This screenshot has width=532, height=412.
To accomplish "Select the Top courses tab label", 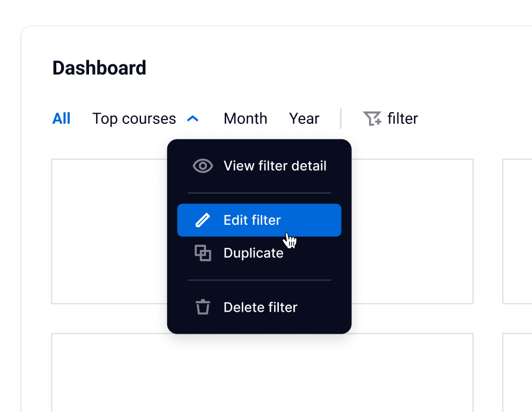I will tap(134, 119).
